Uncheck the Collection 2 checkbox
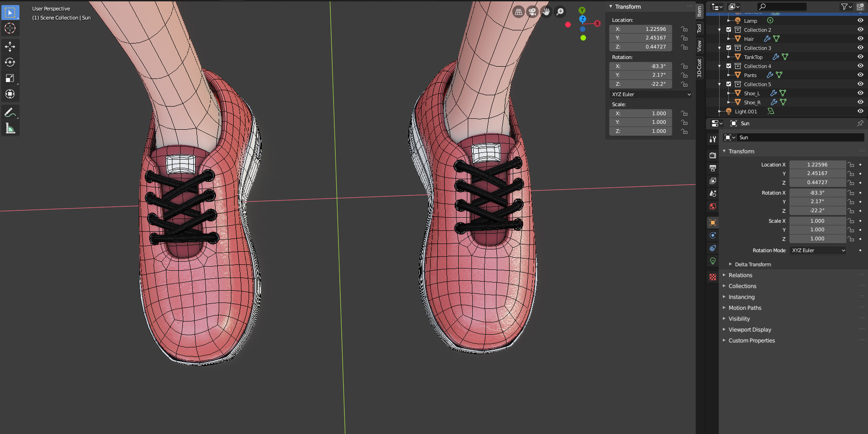This screenshot has width=868, height=434. 729,30
